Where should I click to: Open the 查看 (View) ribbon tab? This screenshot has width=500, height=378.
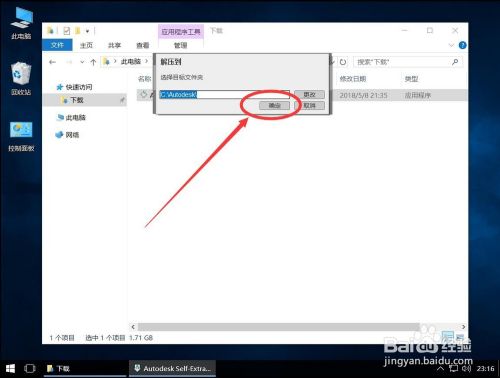(x=143, y=45)
